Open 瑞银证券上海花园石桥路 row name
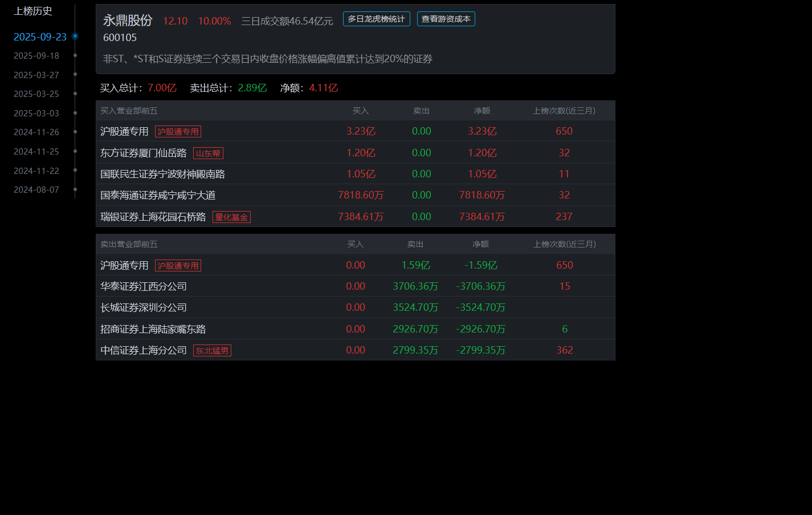This screenshot has height=515, width=812. pos(153,217)
